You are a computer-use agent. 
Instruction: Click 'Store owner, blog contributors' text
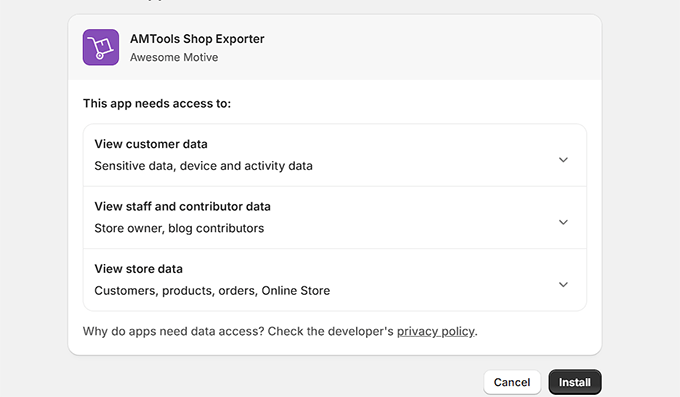[179, 228]
